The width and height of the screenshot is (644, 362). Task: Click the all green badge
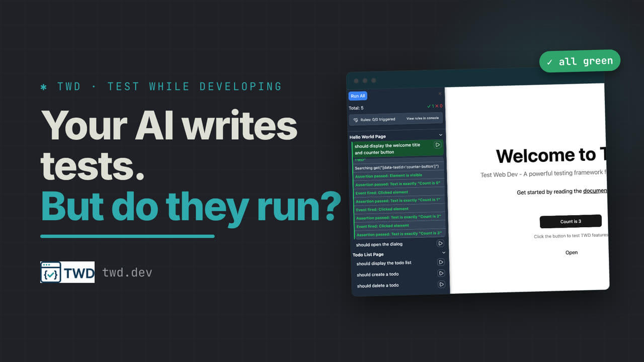(x=580, y=61)
